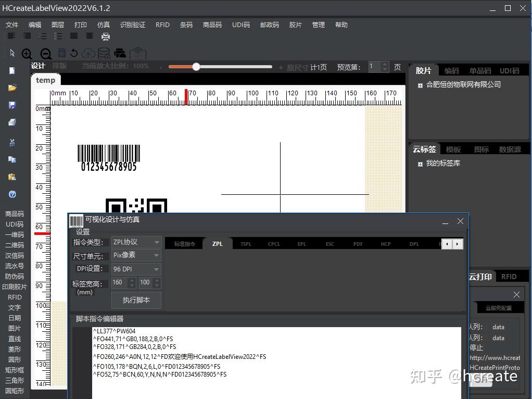Click the undo arrow toolbar icon
Viewport: 532px width, 399px height.
coord(74,53)
